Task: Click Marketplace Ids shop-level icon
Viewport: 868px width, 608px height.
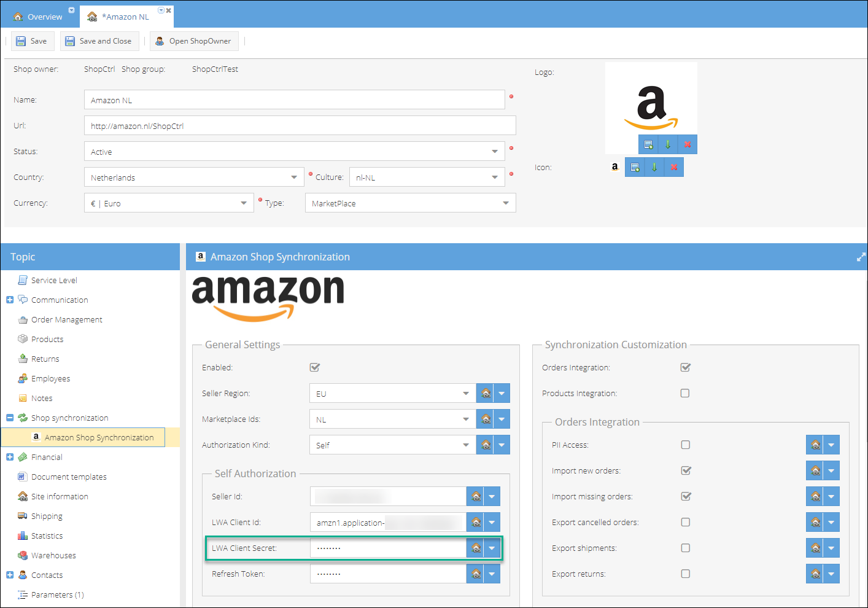Action: pos(486,419)
